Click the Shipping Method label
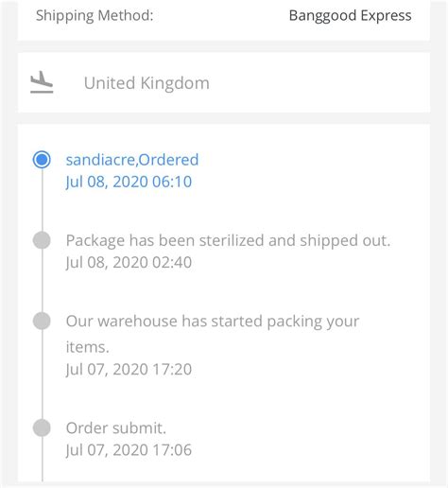 pyautogui.click(x=95, y=15)
